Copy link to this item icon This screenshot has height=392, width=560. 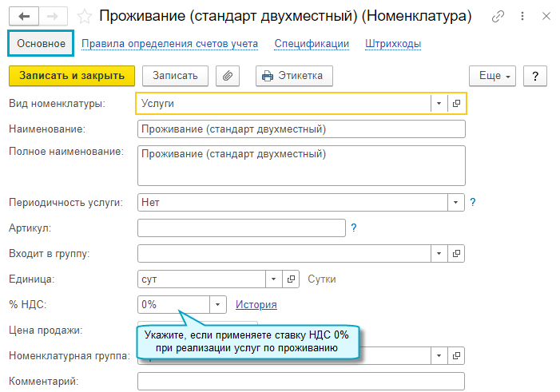point(499,16)
